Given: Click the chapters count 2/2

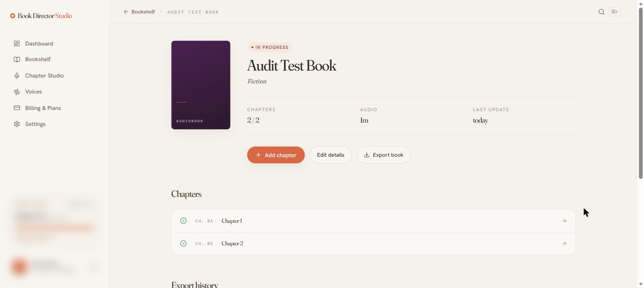Looking at the screenshot, I should [x=253, y=120].
